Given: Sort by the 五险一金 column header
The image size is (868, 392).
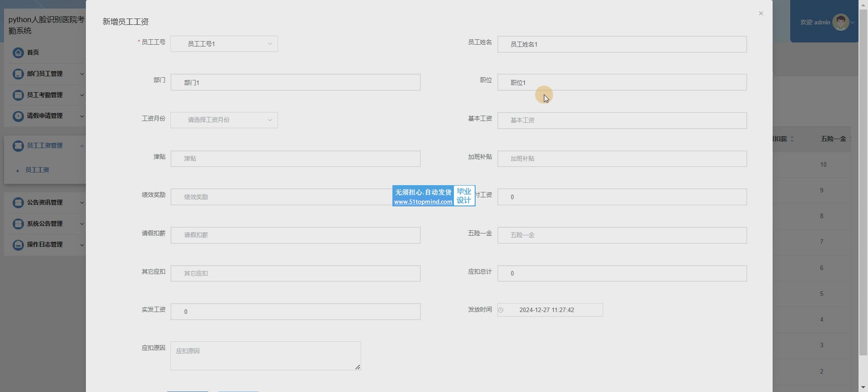Looking at the screenshot, I should coord(833,139).
